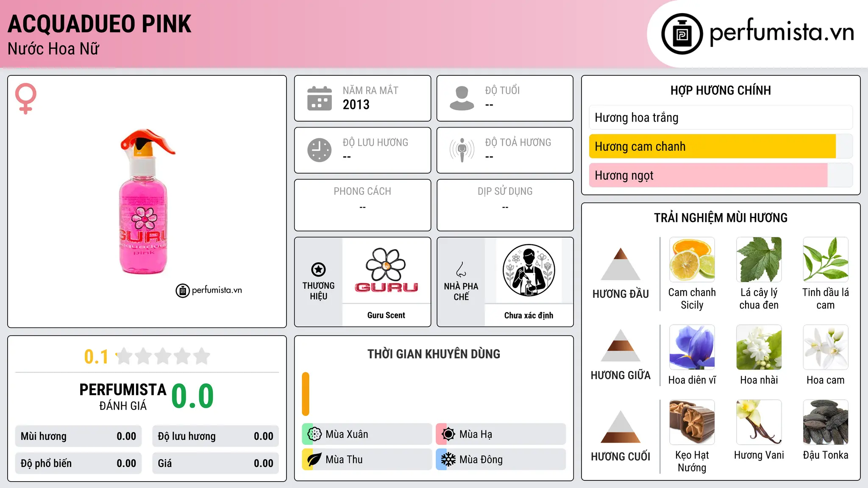The width and height of the screenshot is (868, 488).
Task: Select the Mùa Thu season label
Action: (344, 460)
